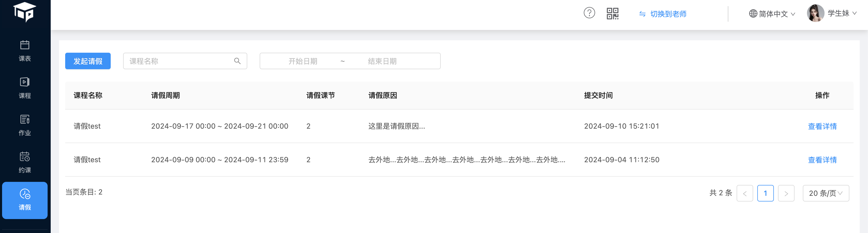
Task: Click the 课程名称 search input field
Action: (178, 61)
